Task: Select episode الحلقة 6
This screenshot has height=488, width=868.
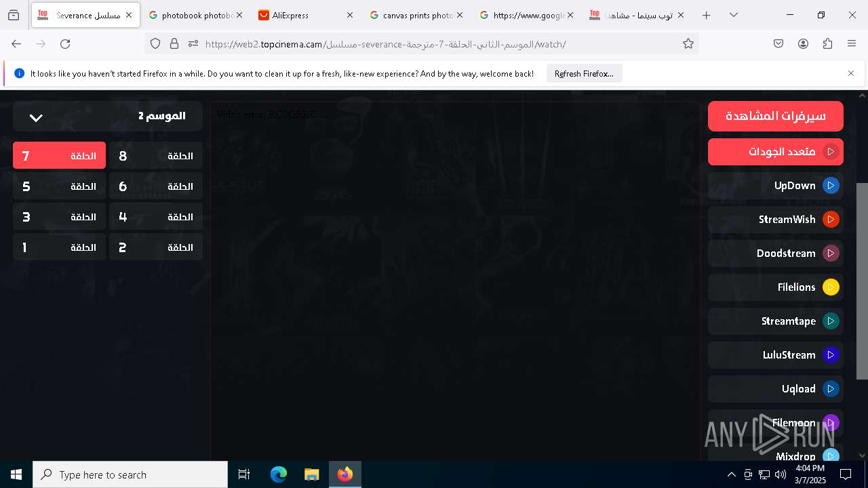Action: coord(156,186)
